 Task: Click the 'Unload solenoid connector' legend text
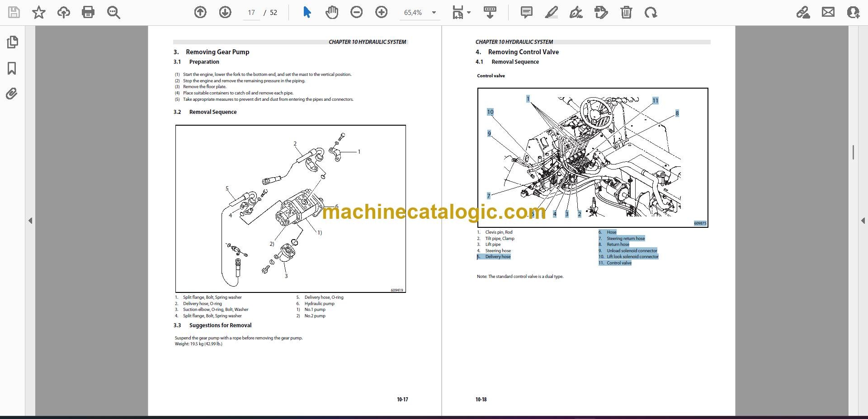(632, 251)
